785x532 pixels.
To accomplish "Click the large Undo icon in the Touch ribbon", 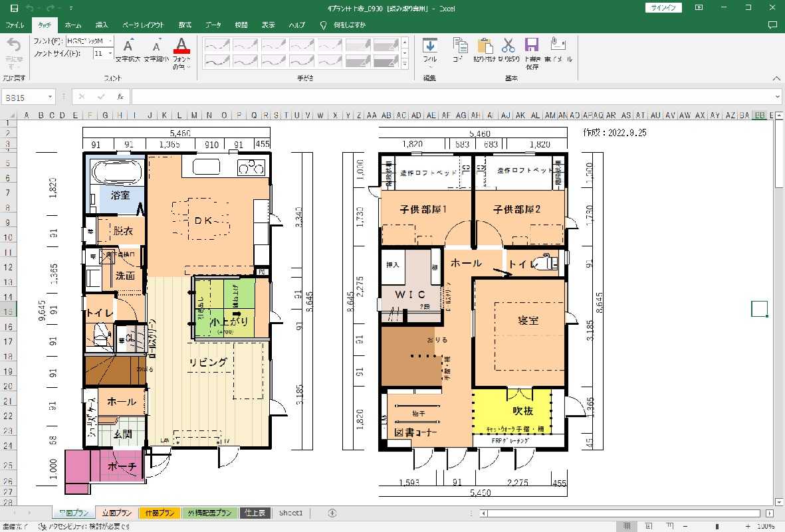I will pos(13,46).
